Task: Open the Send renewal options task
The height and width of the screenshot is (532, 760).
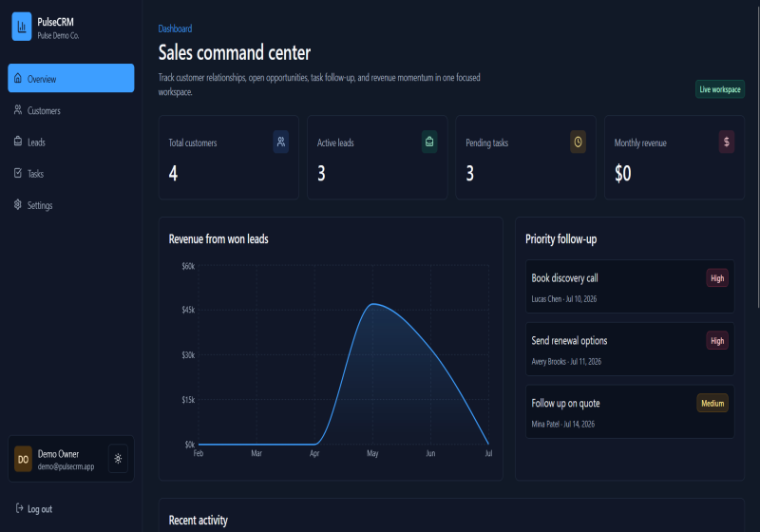Action: click(630, 349)
